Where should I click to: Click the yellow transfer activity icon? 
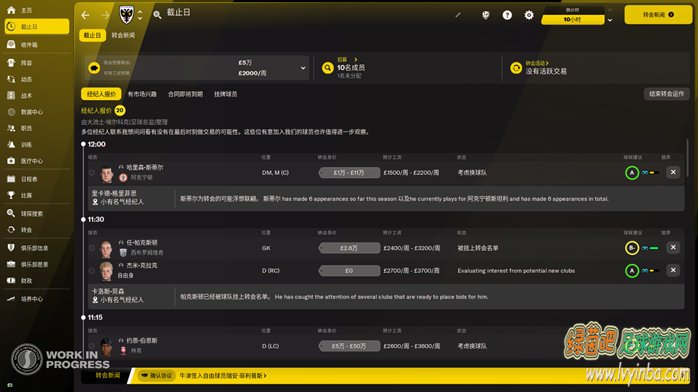pyautogui.click(x=516, y=68)
